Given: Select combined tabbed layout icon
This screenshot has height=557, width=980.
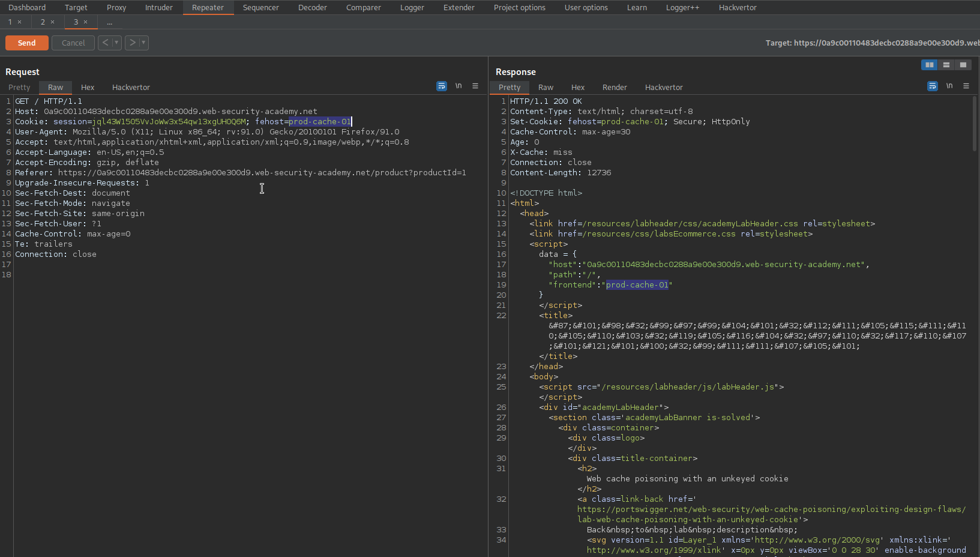Looking at the screenshot, I should pyautogui.click(x=963, y=65).
